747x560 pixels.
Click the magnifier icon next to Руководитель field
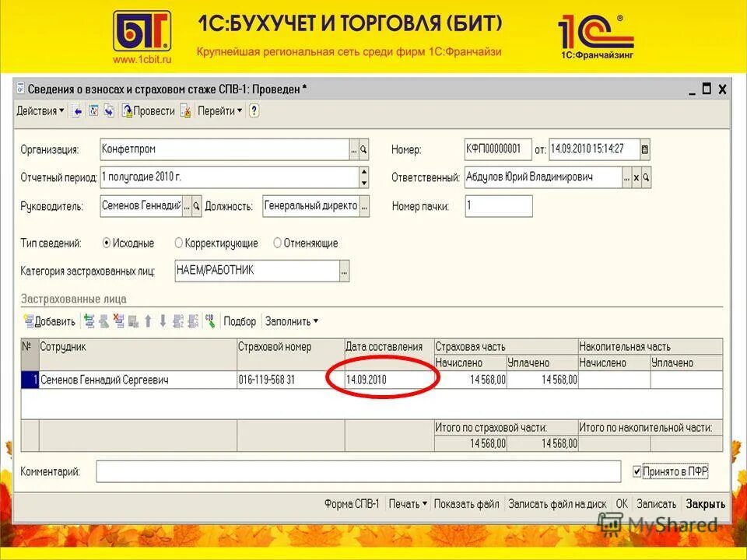click(196, 206)
